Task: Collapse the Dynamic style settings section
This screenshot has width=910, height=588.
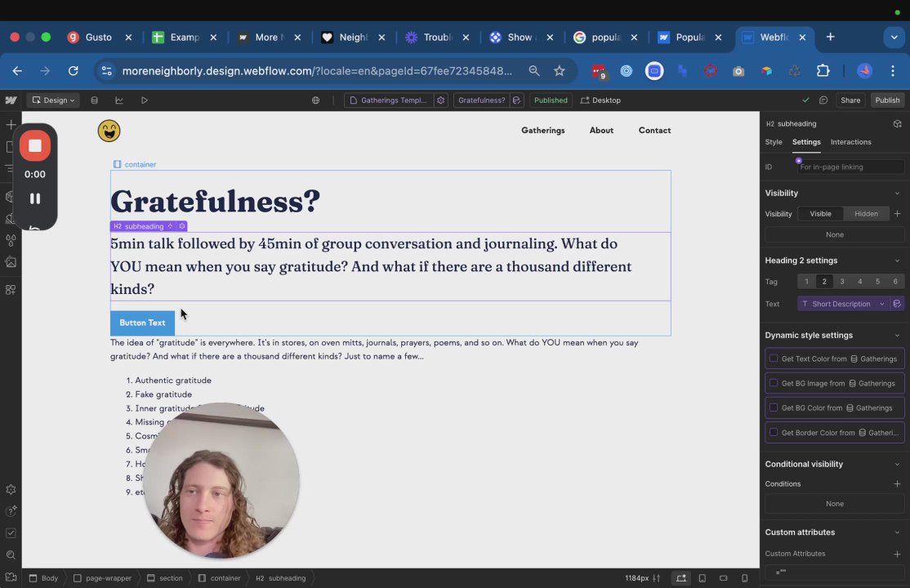Action: (897, 336)
